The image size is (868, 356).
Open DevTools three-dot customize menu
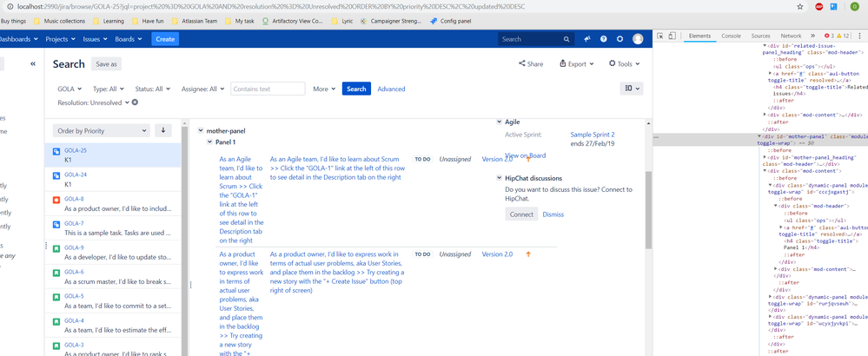pyautogui.click(x=859, y=36)
